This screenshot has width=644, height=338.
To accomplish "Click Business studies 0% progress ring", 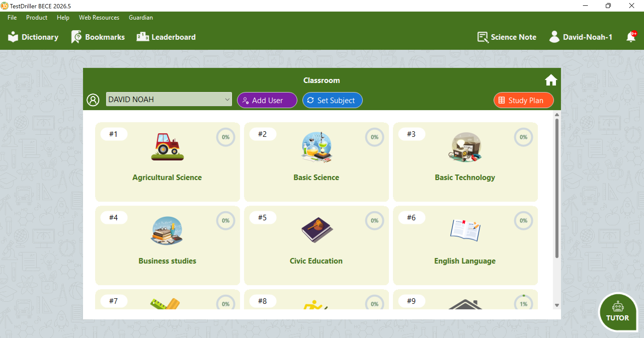I will coord(225,221).
